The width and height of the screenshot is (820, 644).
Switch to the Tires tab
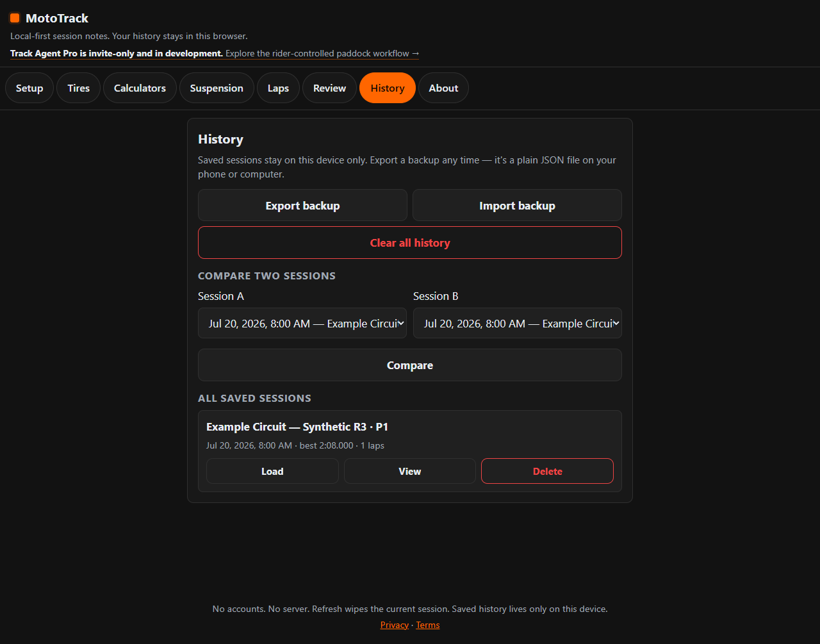click(79, 88)
